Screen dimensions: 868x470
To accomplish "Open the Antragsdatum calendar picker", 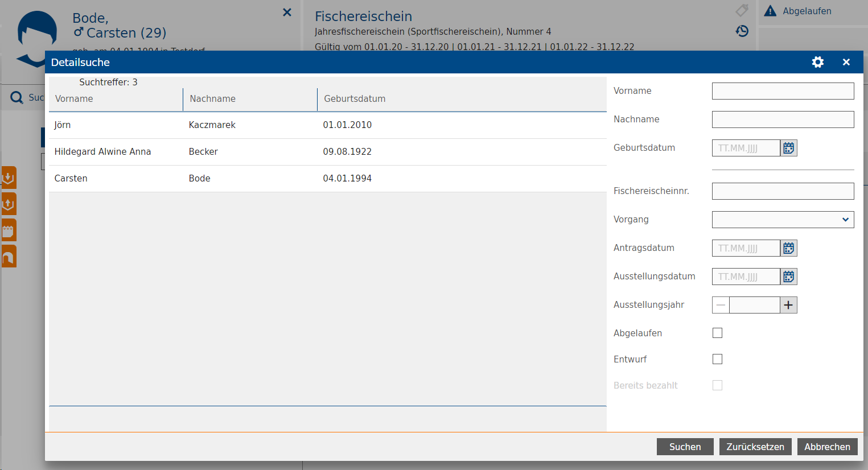I will pyautogui.click(x=788, y=248).
